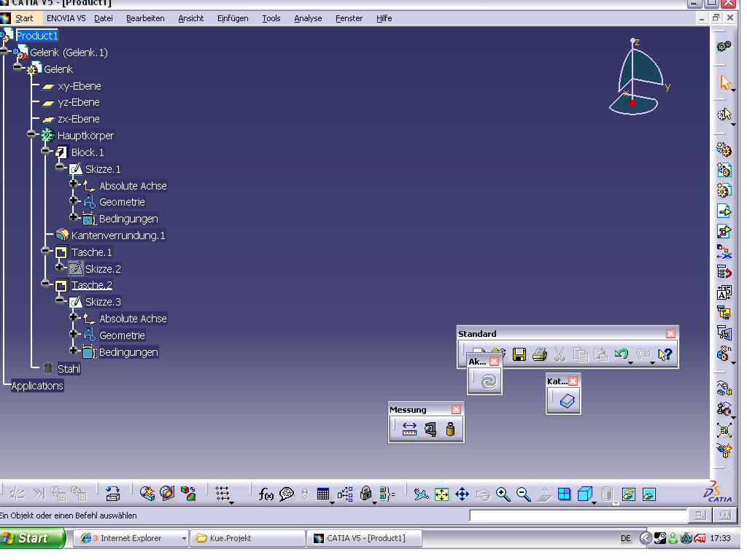Open the isometric view dropdown arrow
747x560 pixels.
point(594,503)
